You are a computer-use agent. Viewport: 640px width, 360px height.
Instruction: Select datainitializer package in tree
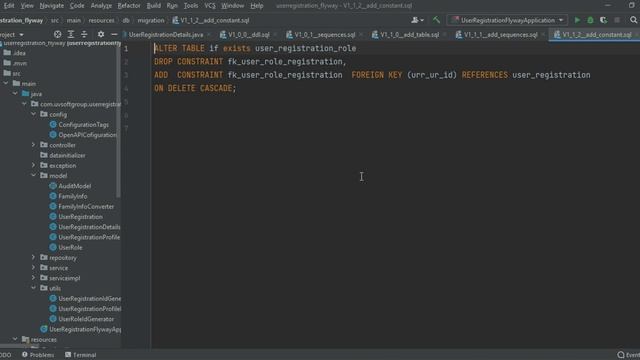67,155
